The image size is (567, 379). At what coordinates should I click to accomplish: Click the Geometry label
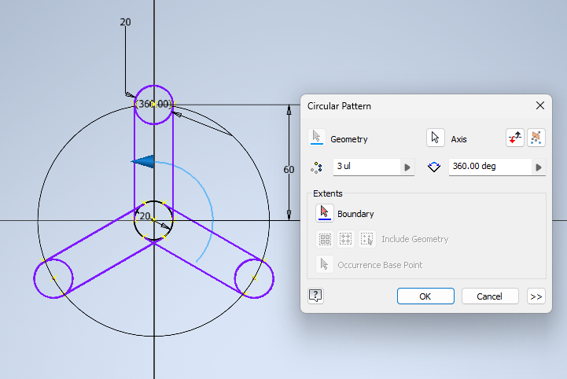(349, 139)
